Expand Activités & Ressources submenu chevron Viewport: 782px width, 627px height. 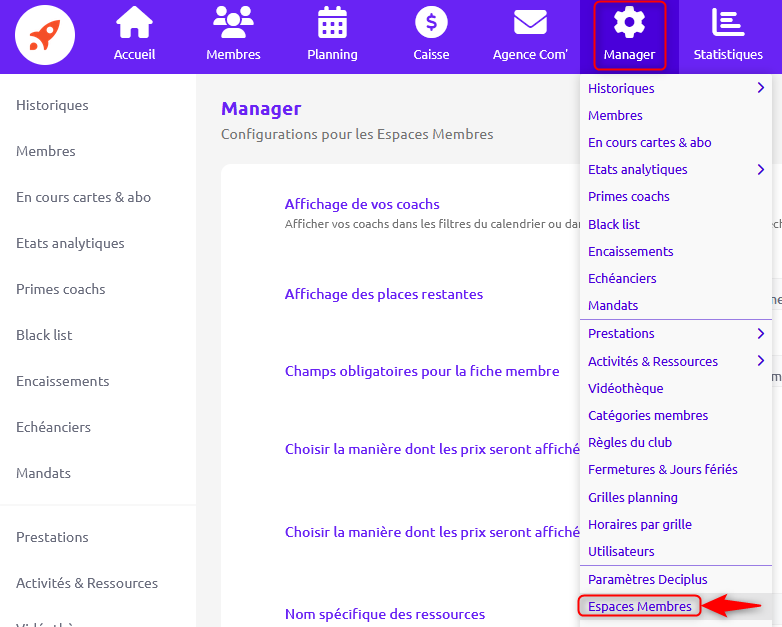click(x=761, y=361)
